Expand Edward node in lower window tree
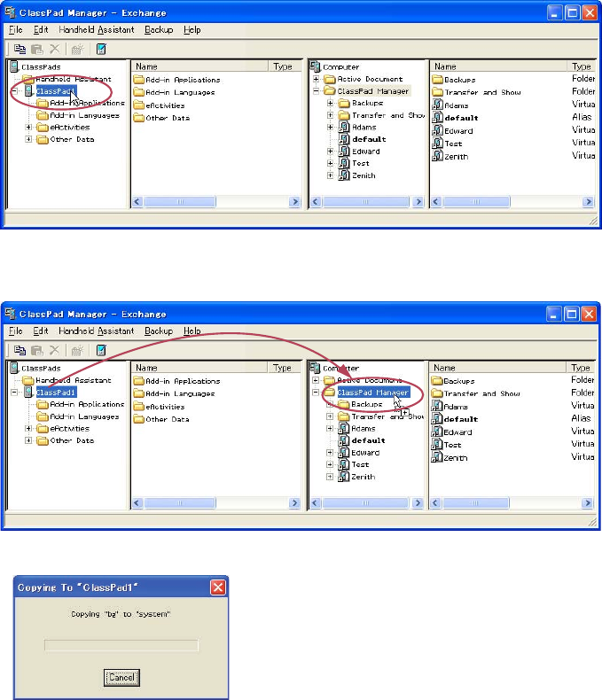Viewport: 602px width, 700px height. click(x=330, y=453)
